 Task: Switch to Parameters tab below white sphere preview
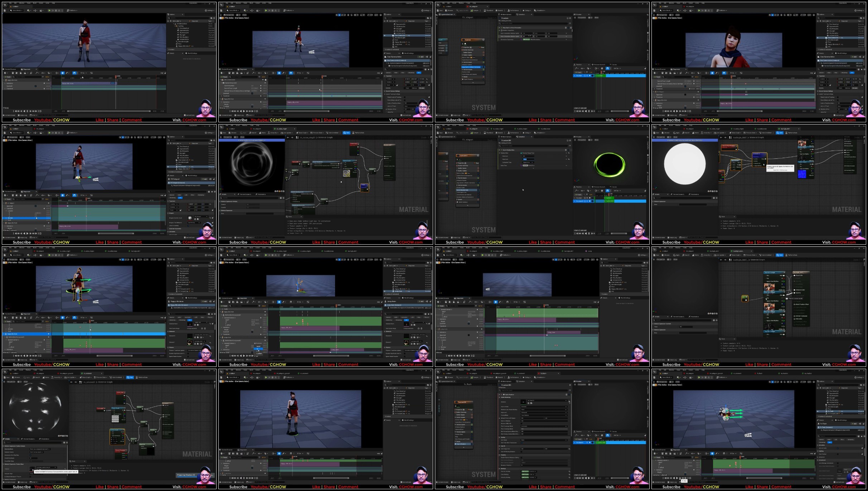point(694,195)
